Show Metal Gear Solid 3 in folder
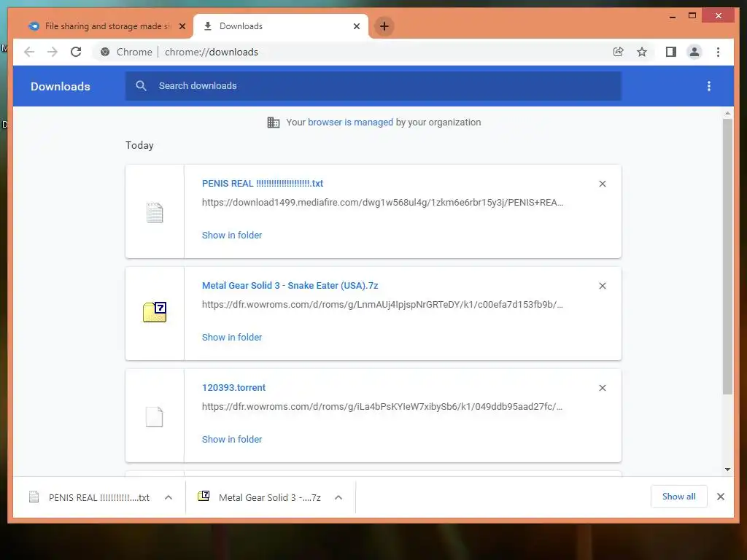 (232, 337)
